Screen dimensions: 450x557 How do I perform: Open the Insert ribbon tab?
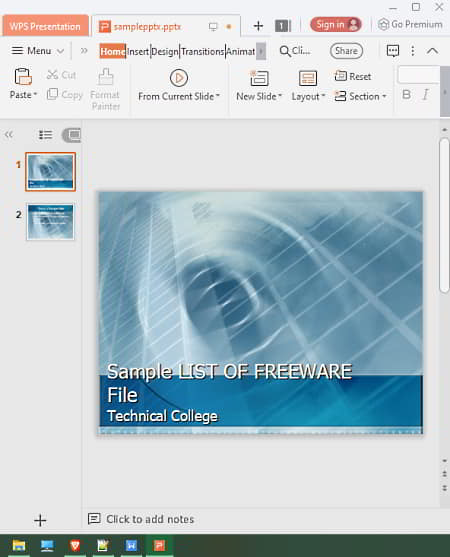click(x=138, y=52)
